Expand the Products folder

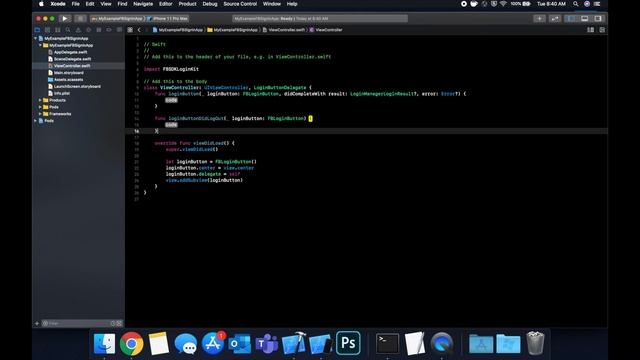(x=40, y=100)
